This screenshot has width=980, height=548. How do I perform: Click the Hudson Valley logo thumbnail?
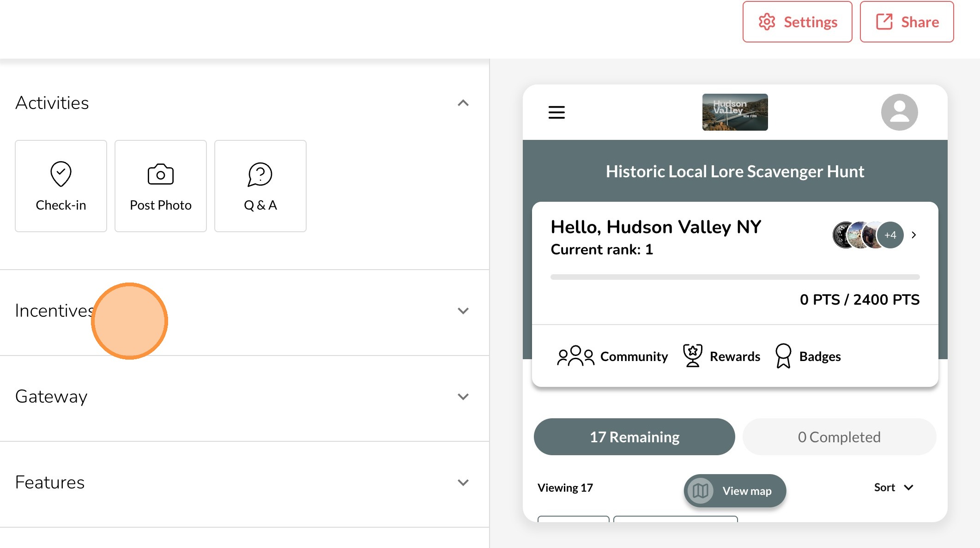click(x=735, y=112)
